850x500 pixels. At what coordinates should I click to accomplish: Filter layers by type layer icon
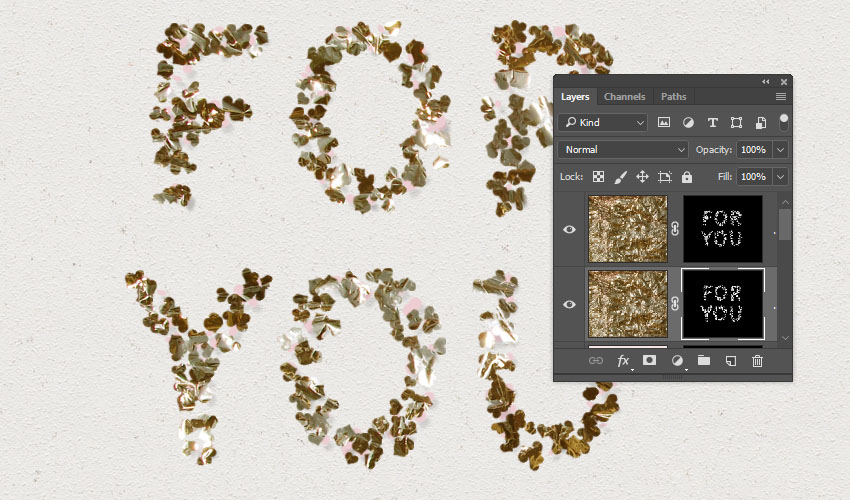tap(712, 123)
